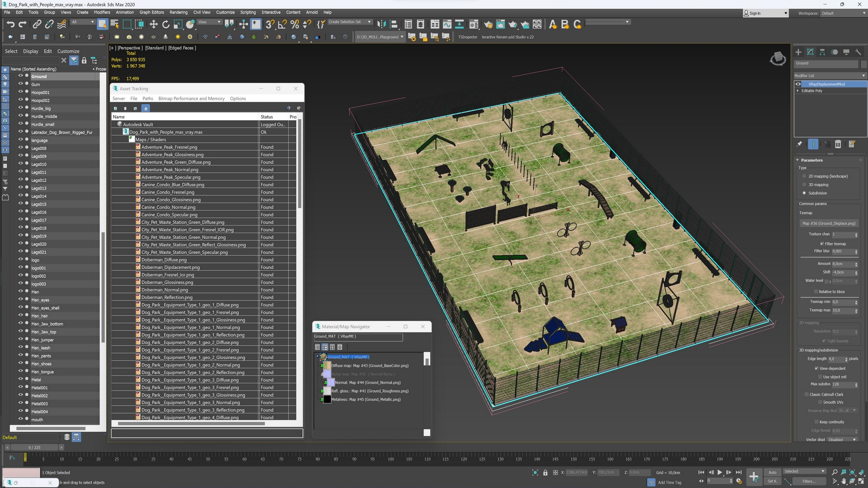
Task: Click the viewport ViewCube
Action: [x=778, y=59]
